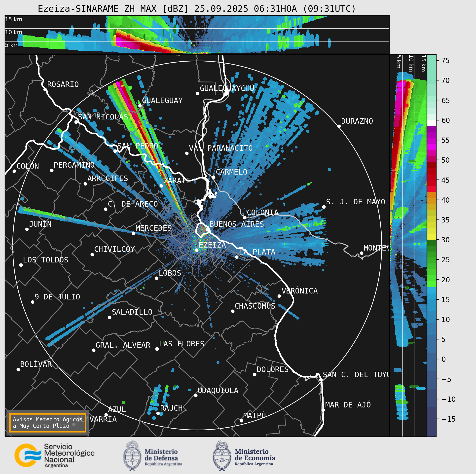476x474 pixels.
Task: Click the COLÓN map label
Action: (x=28, y=166)
